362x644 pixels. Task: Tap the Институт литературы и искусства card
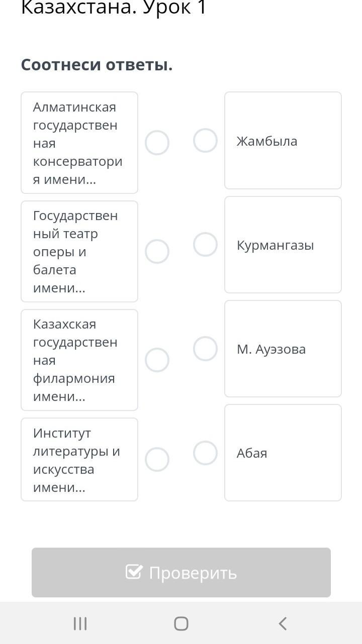click(x=79, y=459)
